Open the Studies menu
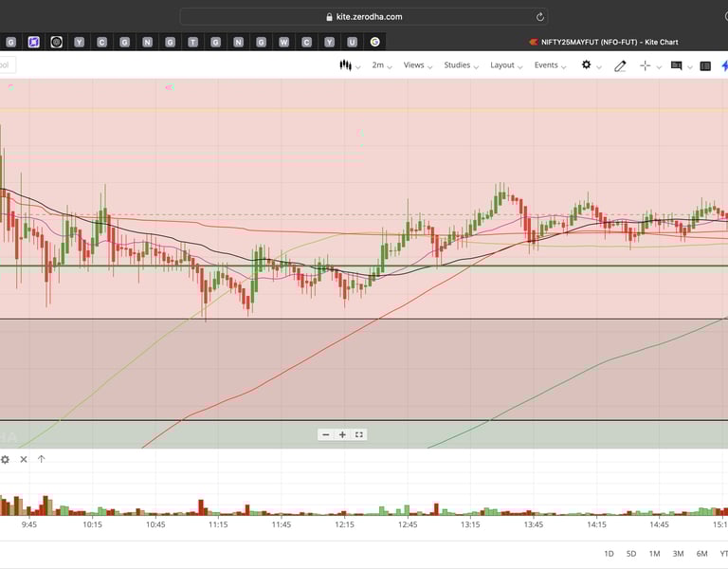Screen dimensions: 728x569 (x=461, y=65)
